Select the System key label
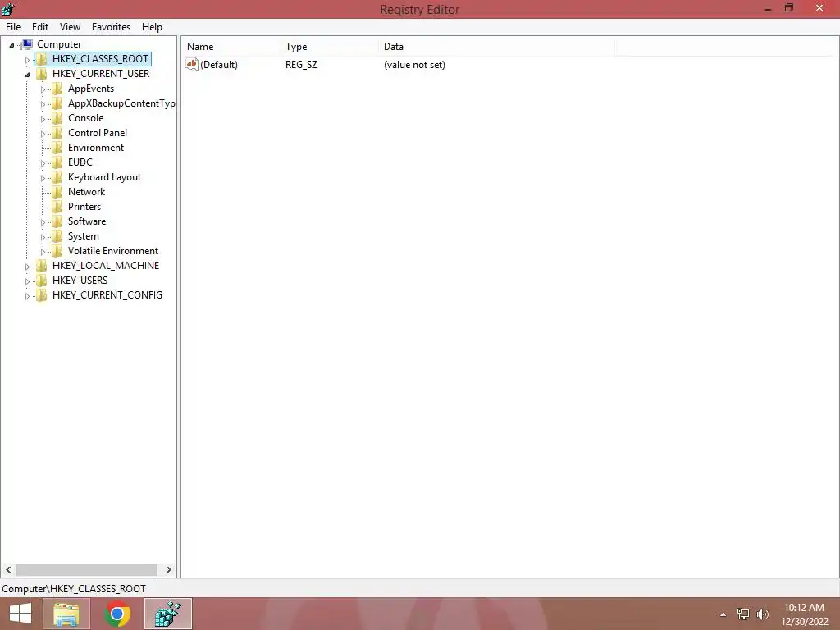840x630 pixels. click(83, 236)
